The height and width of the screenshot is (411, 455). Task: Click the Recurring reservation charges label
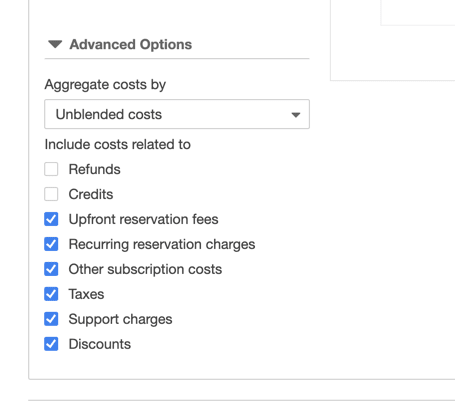162,244
